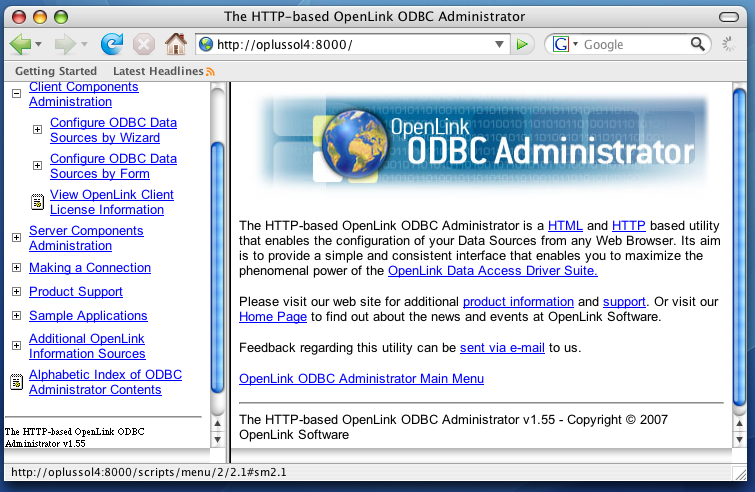Viewport: 755px width, 492px height.
Task: Click the green Go arrow button
Action: click(x=522, y=45)
